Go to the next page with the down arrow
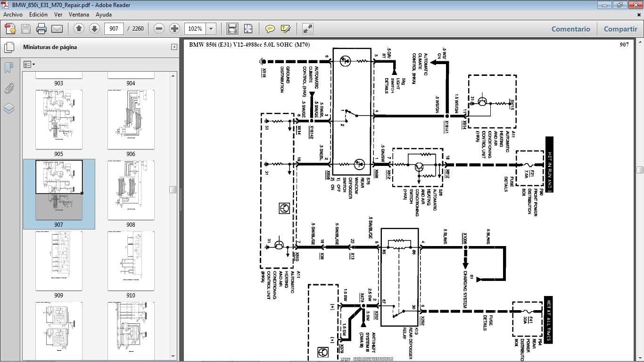 (x=94, y=29)
